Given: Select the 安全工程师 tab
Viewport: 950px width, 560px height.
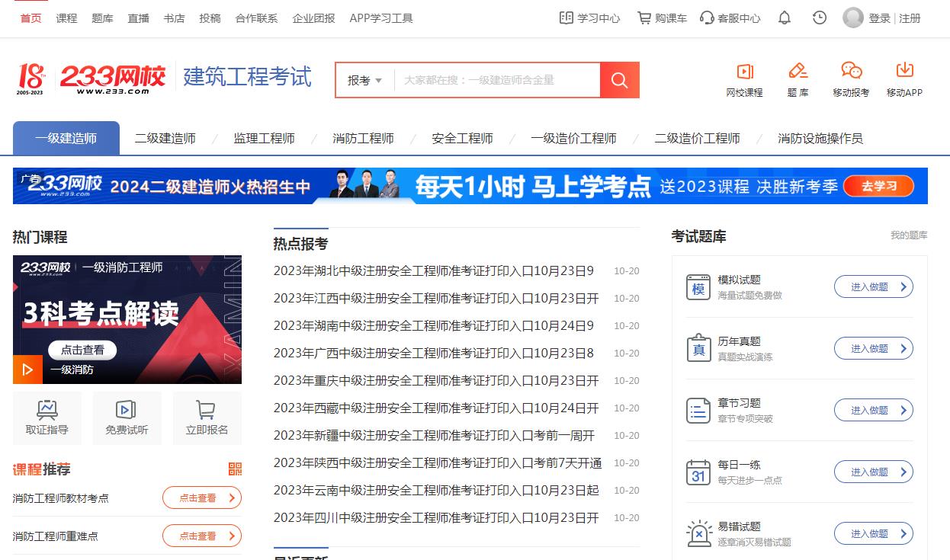Looking at the screenshot, I should pos(463,138).
